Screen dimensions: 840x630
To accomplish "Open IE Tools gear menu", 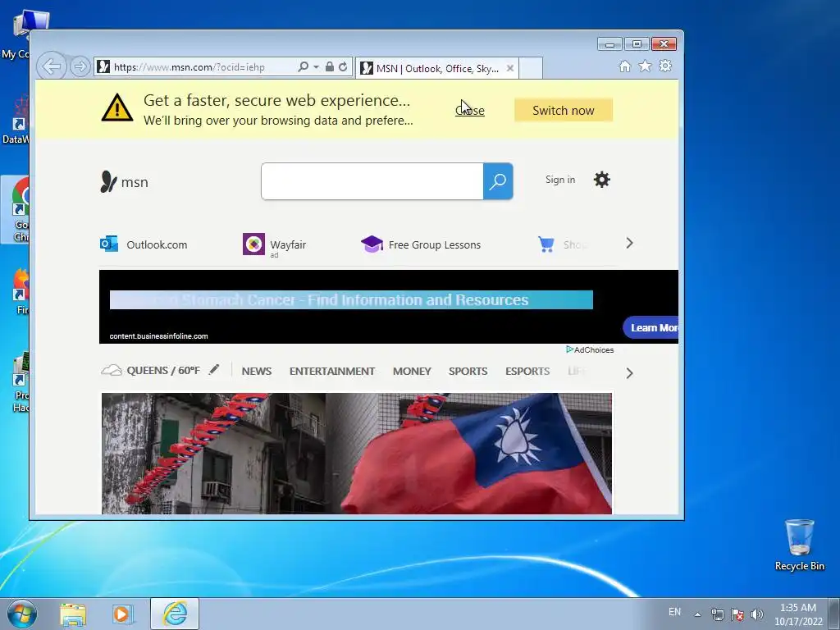I will pos(665,66).
